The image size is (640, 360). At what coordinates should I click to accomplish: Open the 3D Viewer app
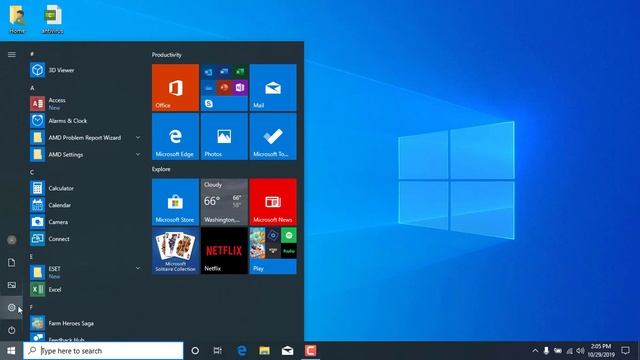point(86,70)
